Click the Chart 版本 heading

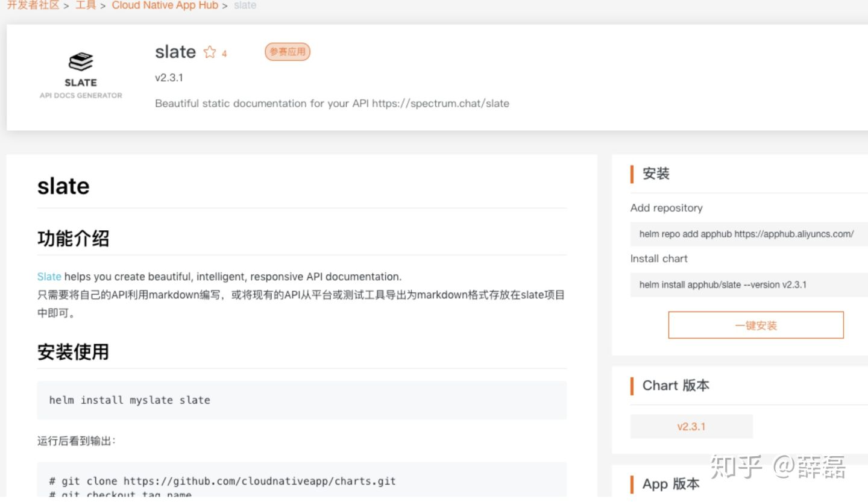click(x=676, y=386)
